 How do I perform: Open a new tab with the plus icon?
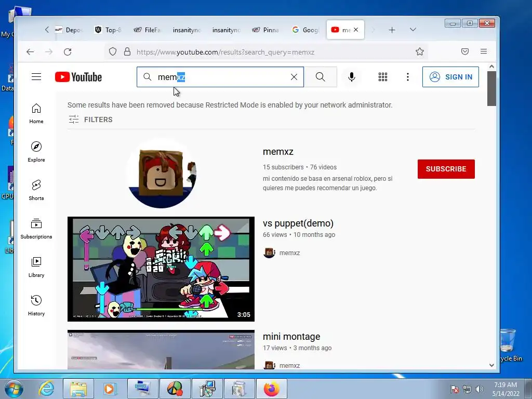pyautogui.click(x=392, y=30)
